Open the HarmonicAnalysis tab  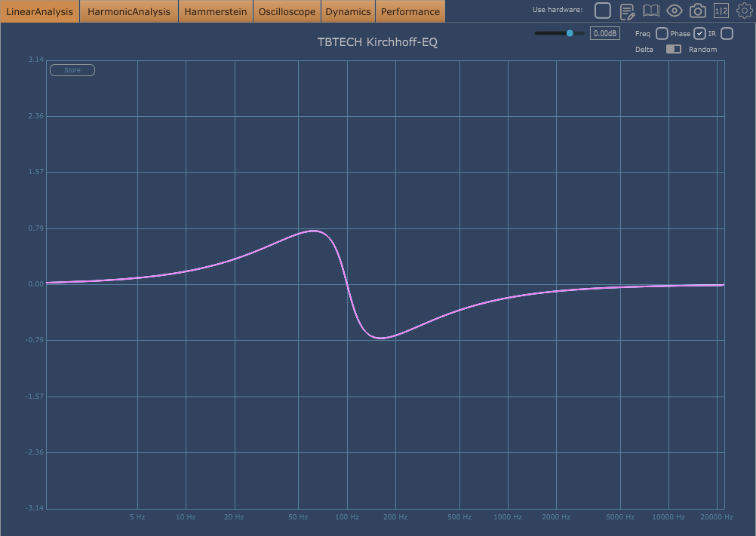pyautogui.click(x=129, y=11)
